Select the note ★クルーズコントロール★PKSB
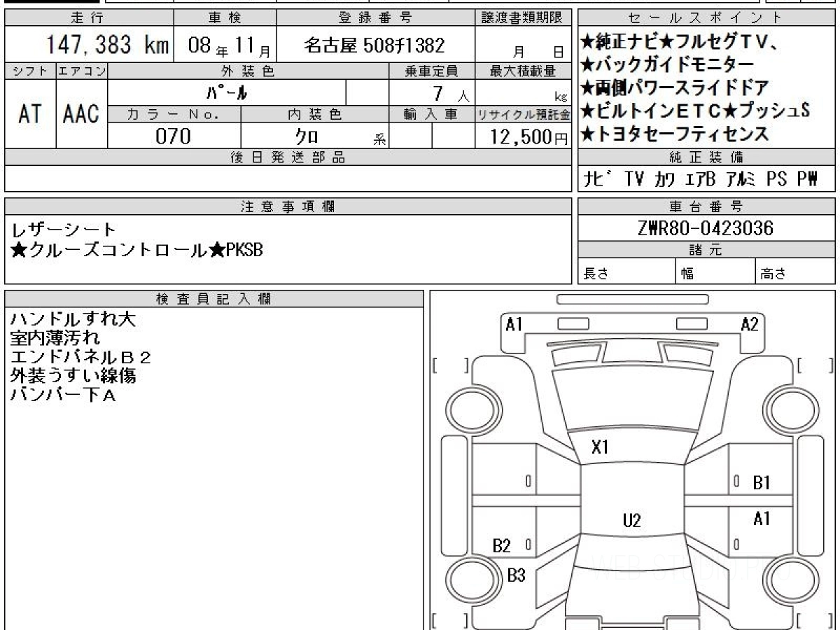The image size is (840, 630). point(137,250)
